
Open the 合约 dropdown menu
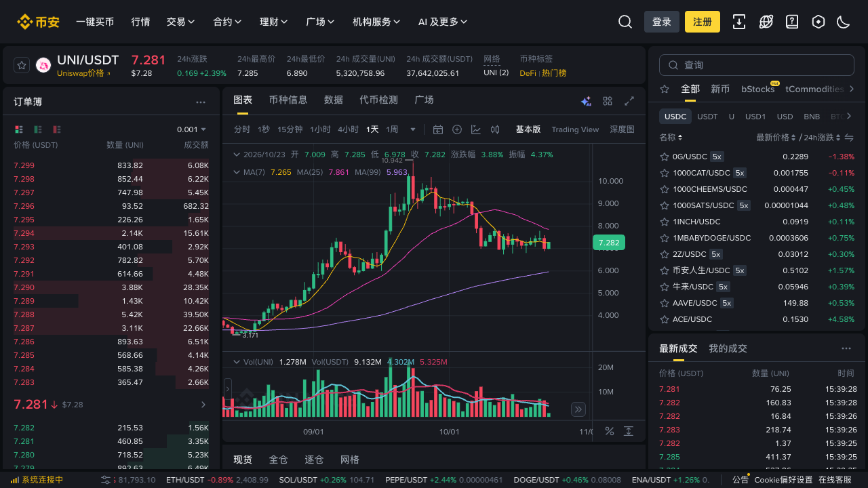(227, 22)
